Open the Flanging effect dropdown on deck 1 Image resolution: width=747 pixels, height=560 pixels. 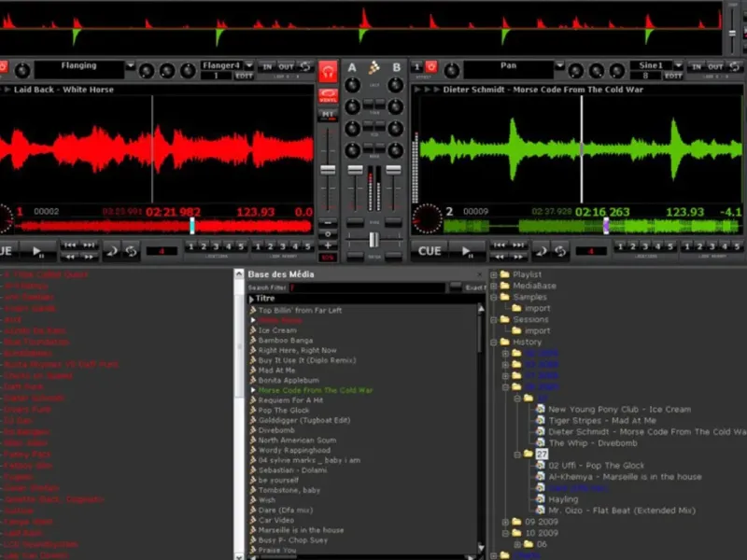[130, 65]
